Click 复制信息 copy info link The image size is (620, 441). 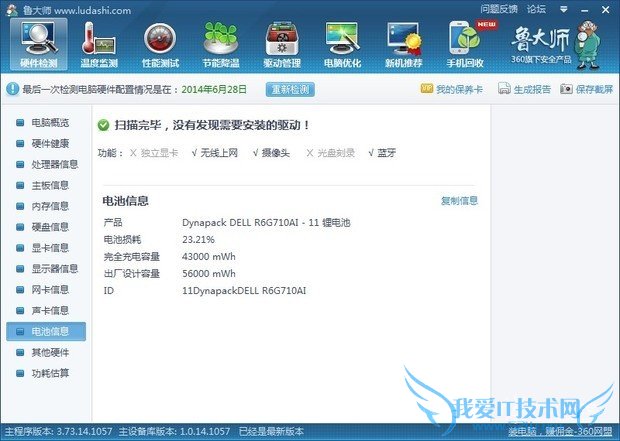459,201
